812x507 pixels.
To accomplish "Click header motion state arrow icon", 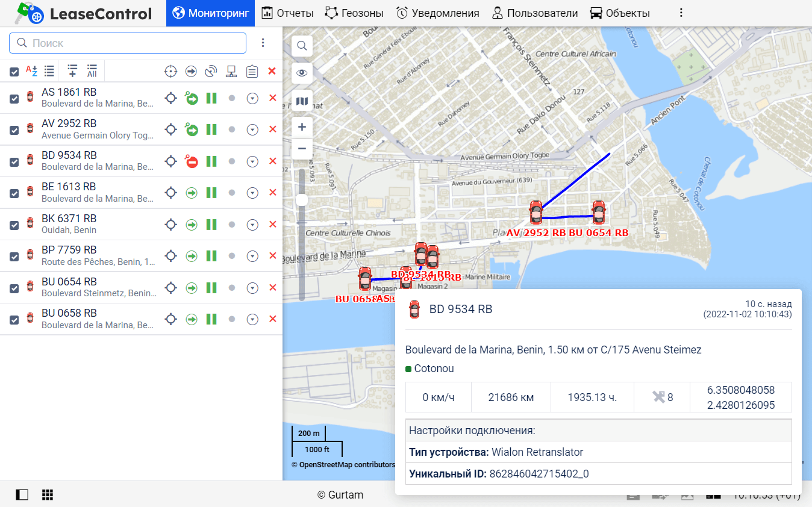I will 191,72.
